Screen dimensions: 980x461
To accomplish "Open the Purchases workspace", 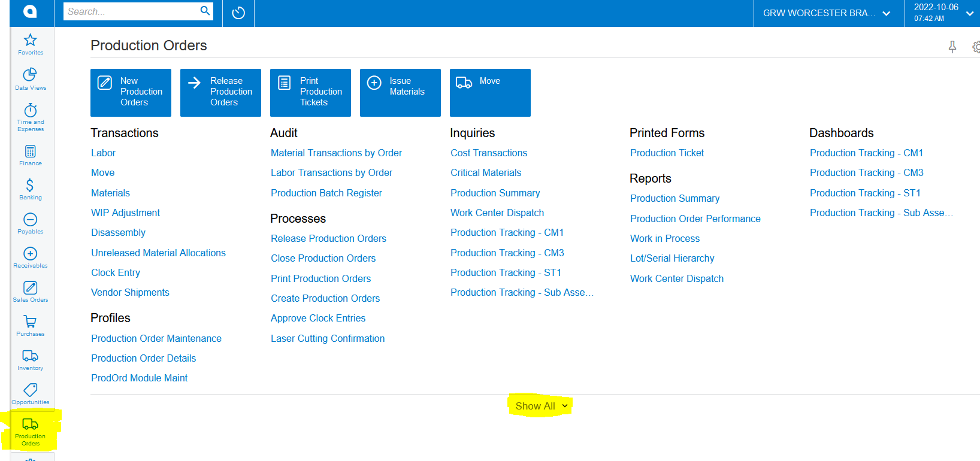I will (30, 325).
